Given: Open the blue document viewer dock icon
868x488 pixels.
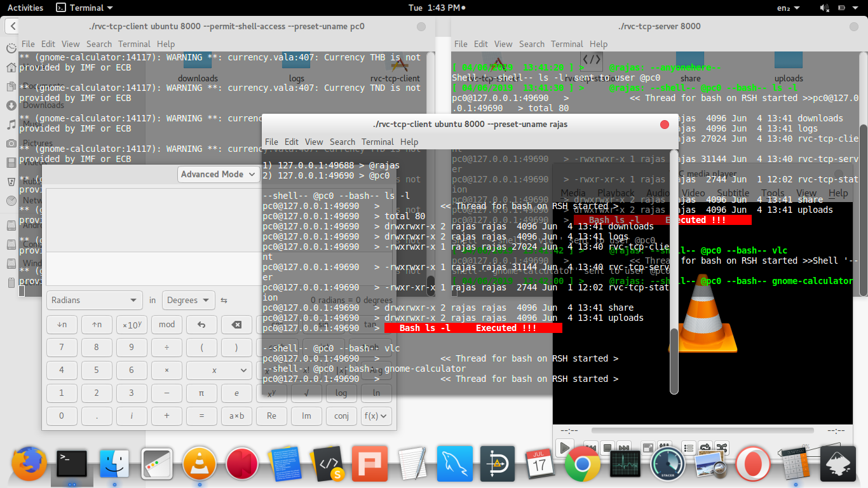Looking at the screenshot, I should click(285, 463).
